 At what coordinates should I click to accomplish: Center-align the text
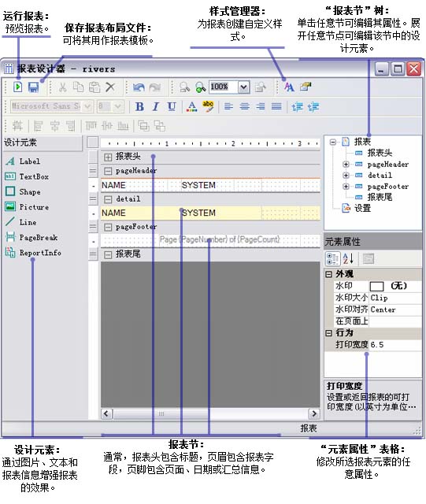click(245, 106)
